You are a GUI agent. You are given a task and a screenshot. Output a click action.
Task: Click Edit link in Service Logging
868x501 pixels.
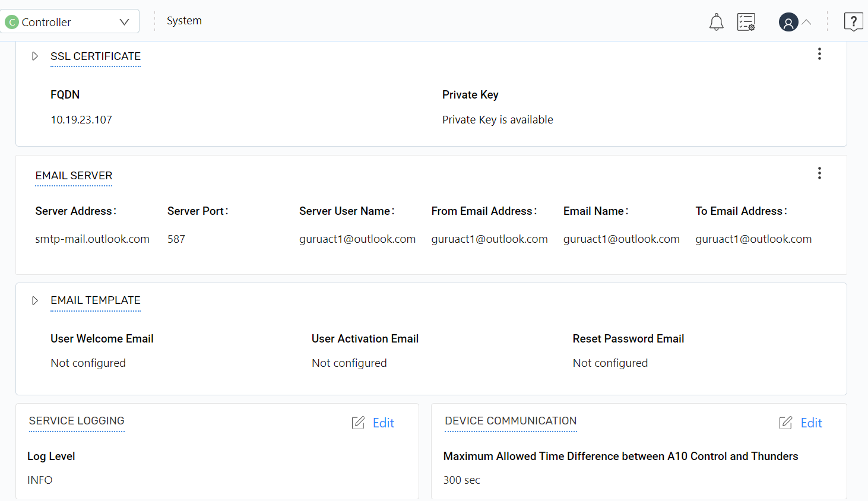click(383, 423)
